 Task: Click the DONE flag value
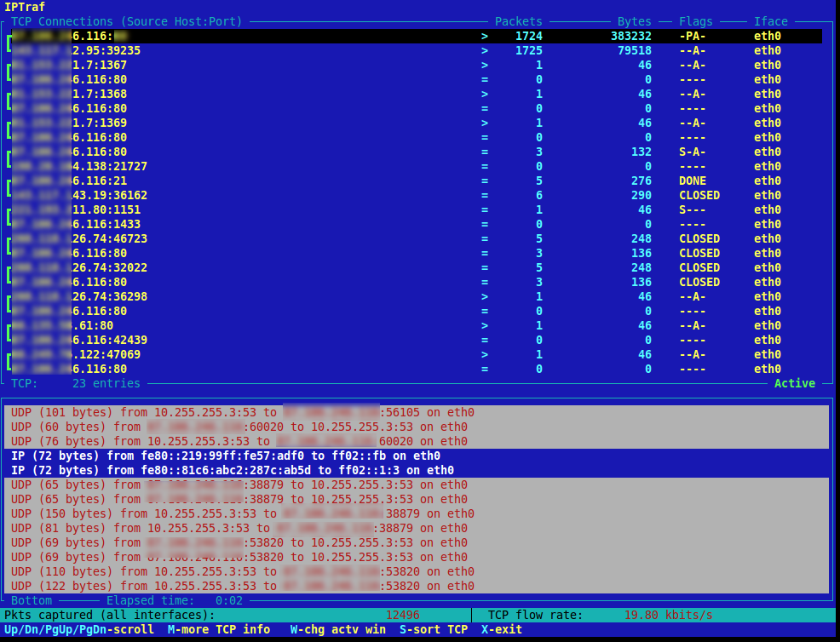692,181
